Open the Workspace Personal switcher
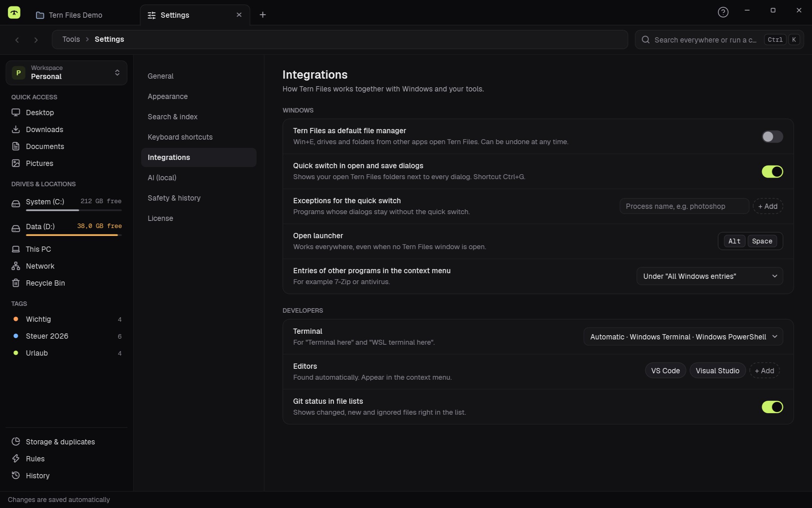The height and width of the screenshot is (508, 812). 67,73
